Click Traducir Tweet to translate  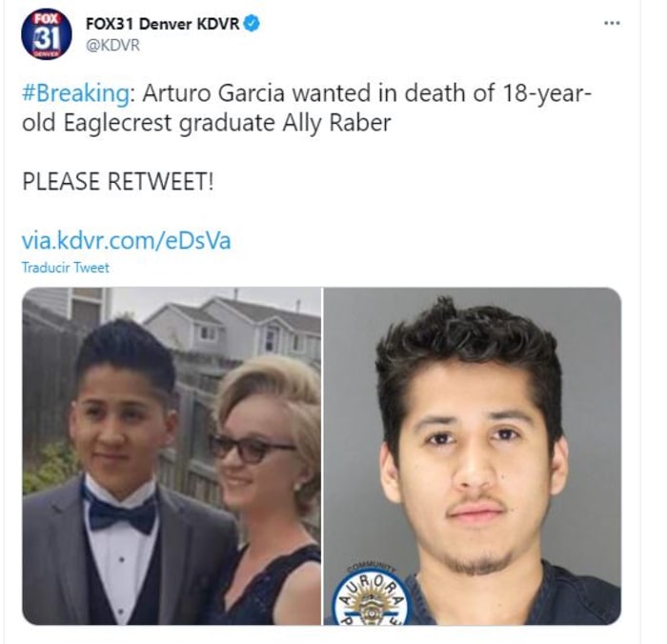tap(65, 268)
